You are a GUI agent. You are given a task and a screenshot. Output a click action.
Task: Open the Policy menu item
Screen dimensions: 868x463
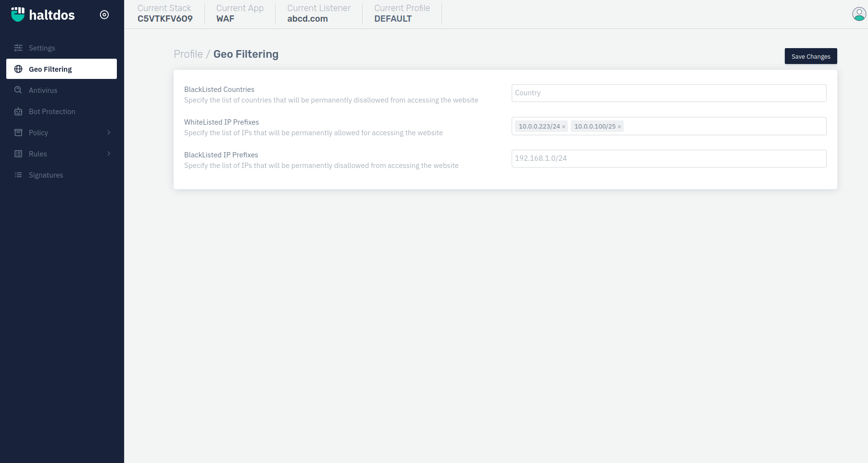tap(62, 132)
